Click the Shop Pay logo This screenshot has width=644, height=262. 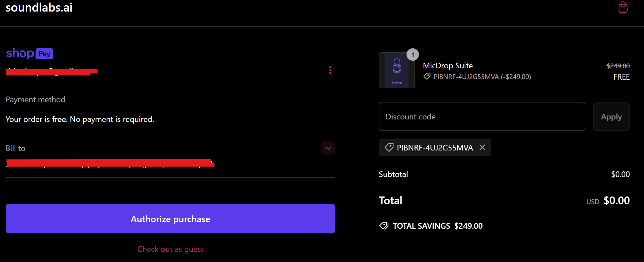click(30, 53)
